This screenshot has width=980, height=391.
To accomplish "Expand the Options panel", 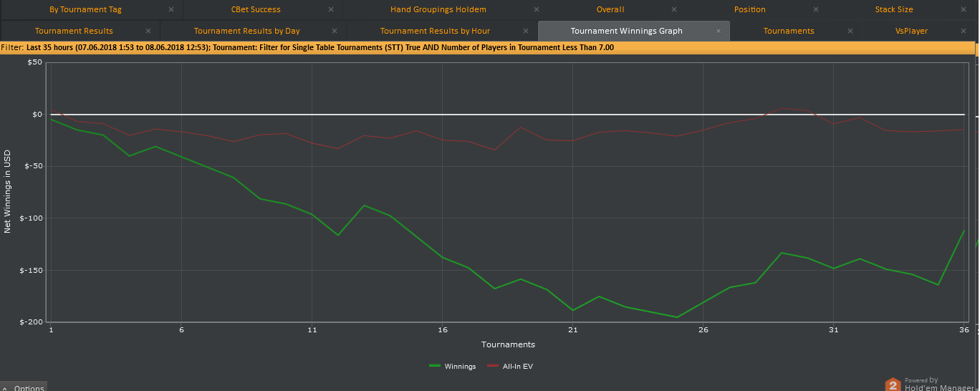I will click(24, 387).
